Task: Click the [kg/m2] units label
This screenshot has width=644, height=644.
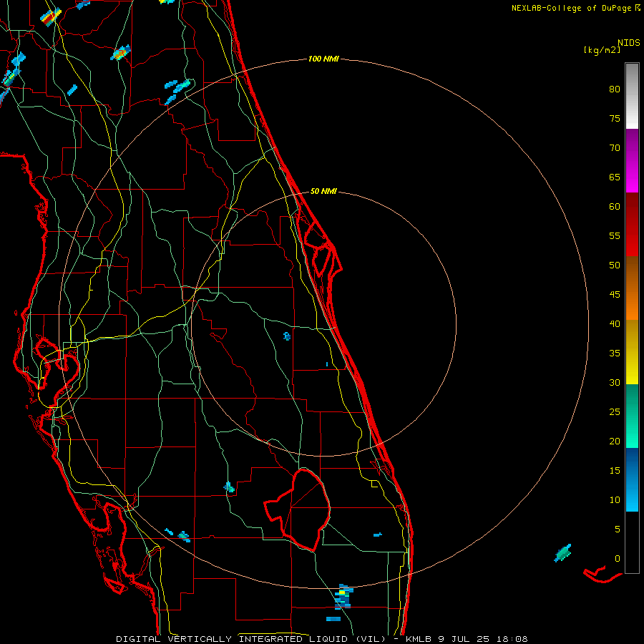Action: (x=602, y=50)
